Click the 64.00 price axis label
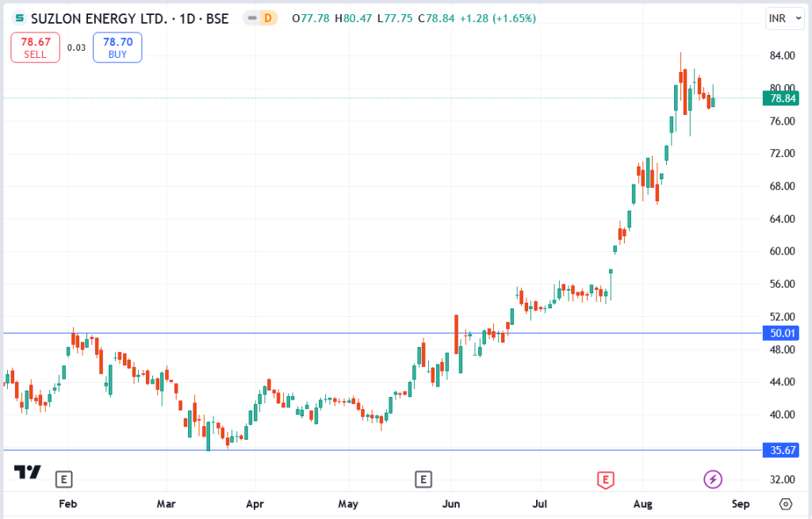 click(x=782, y=219)
